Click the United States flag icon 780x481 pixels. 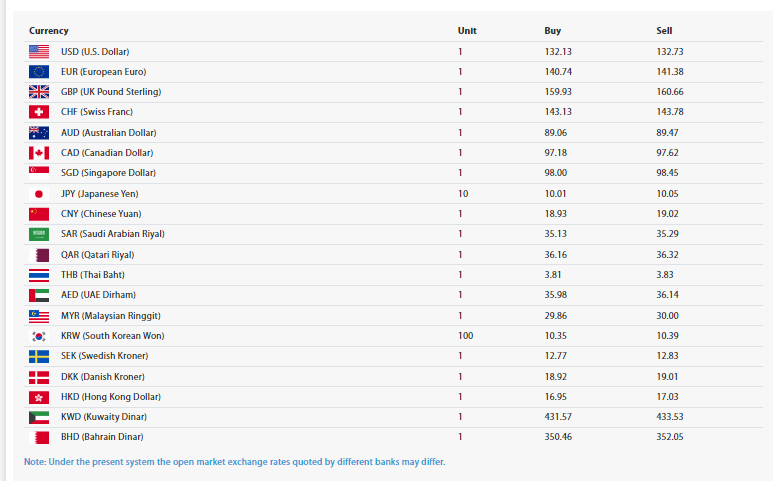39,51
